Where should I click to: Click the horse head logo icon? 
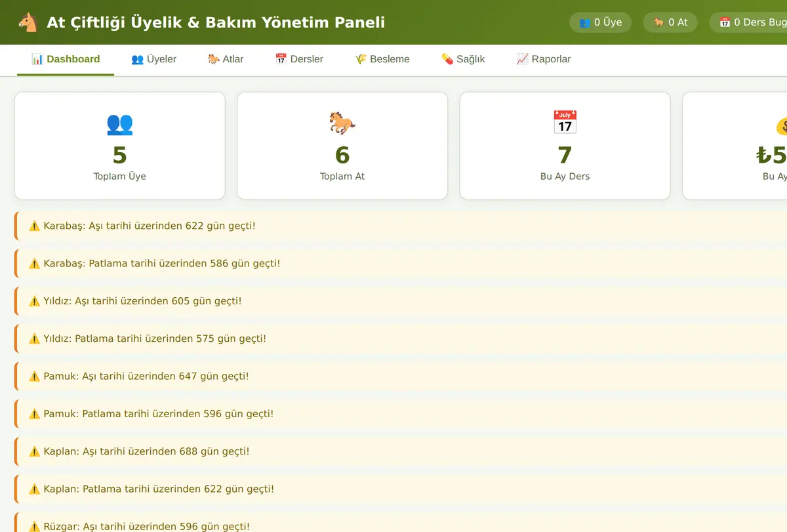[x=28, y=22]
